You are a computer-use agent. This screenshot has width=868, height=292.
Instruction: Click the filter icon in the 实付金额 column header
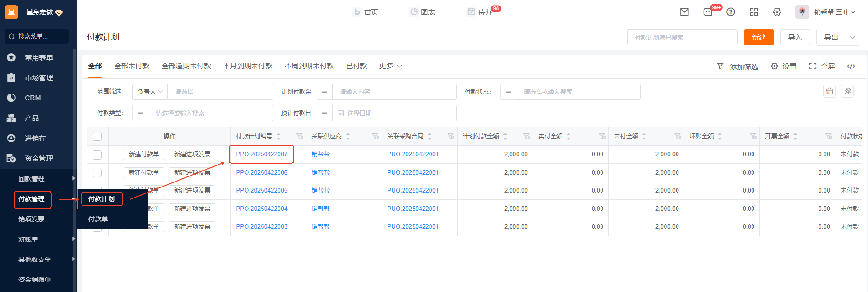tap(602, 136)
